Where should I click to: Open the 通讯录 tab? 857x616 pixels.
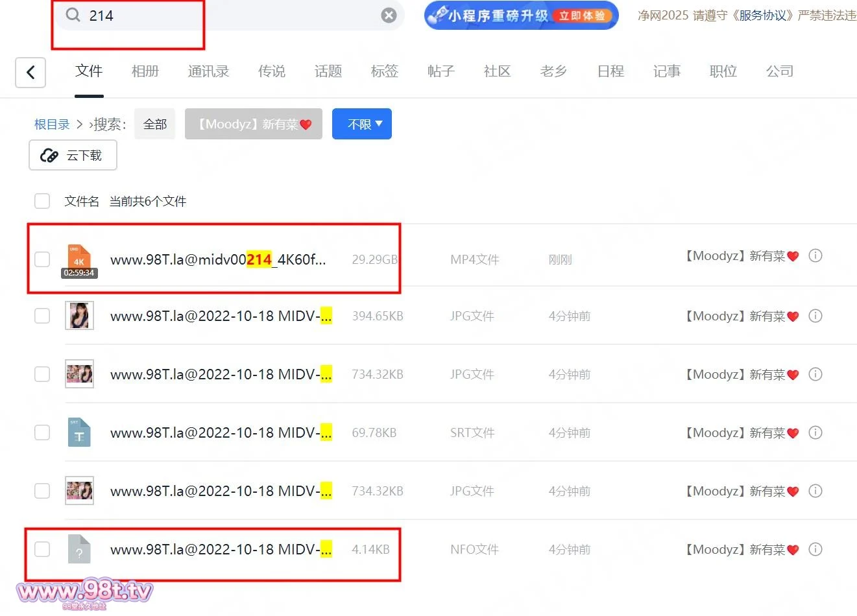coord(208,71)
